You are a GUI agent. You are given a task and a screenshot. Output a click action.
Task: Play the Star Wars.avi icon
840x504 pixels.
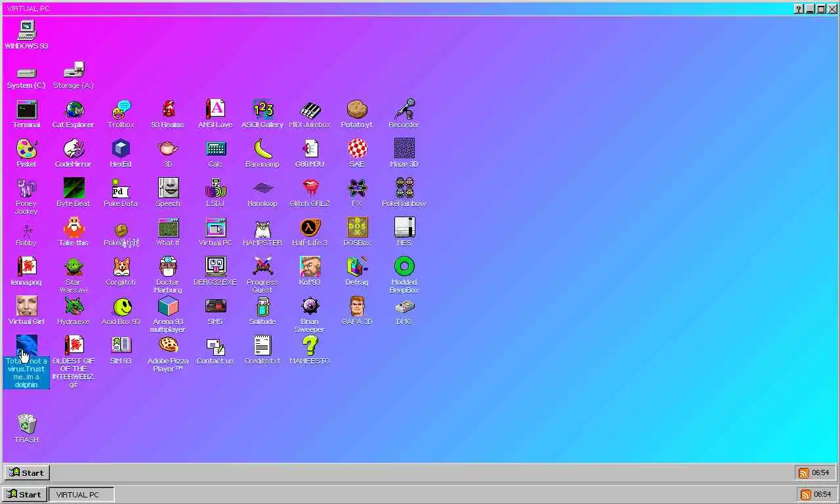click(x=73, y=266)
